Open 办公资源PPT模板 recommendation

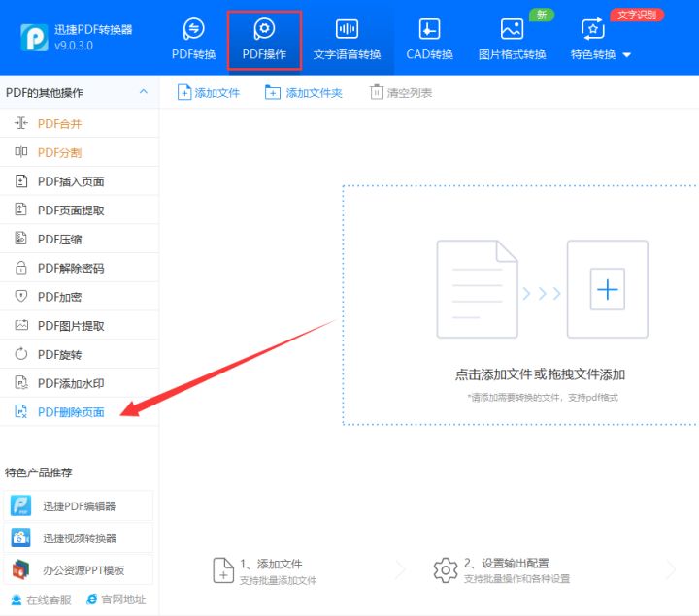pos(79,569)
